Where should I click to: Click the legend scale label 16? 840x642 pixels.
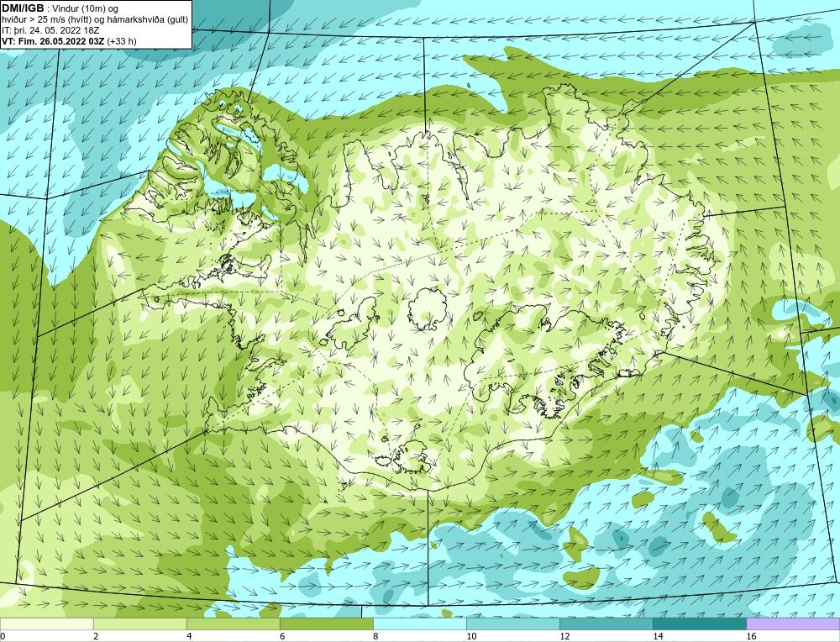(751, 636)
